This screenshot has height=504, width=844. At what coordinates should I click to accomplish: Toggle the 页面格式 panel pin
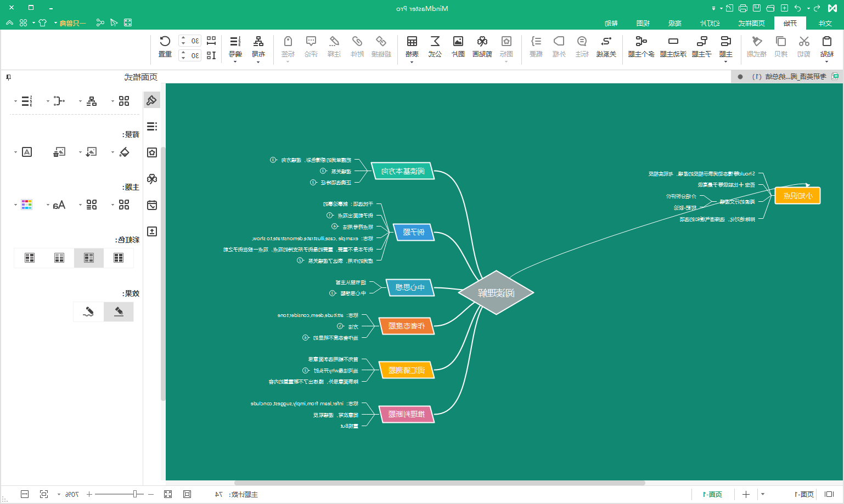(x=8, y=77)
